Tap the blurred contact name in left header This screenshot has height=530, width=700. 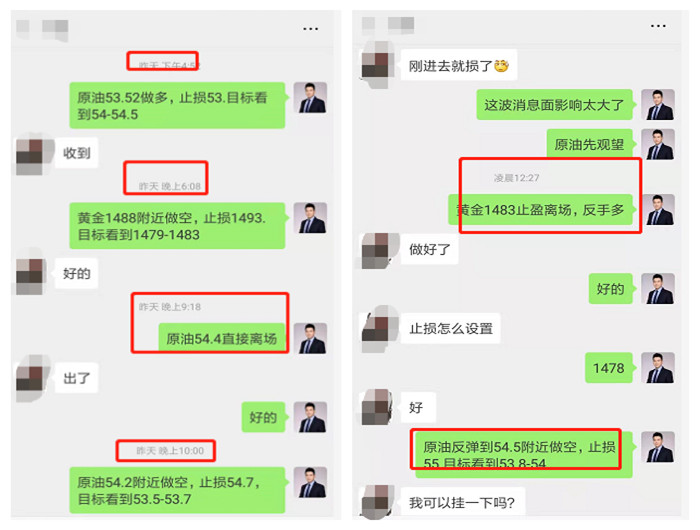point(55,30)
